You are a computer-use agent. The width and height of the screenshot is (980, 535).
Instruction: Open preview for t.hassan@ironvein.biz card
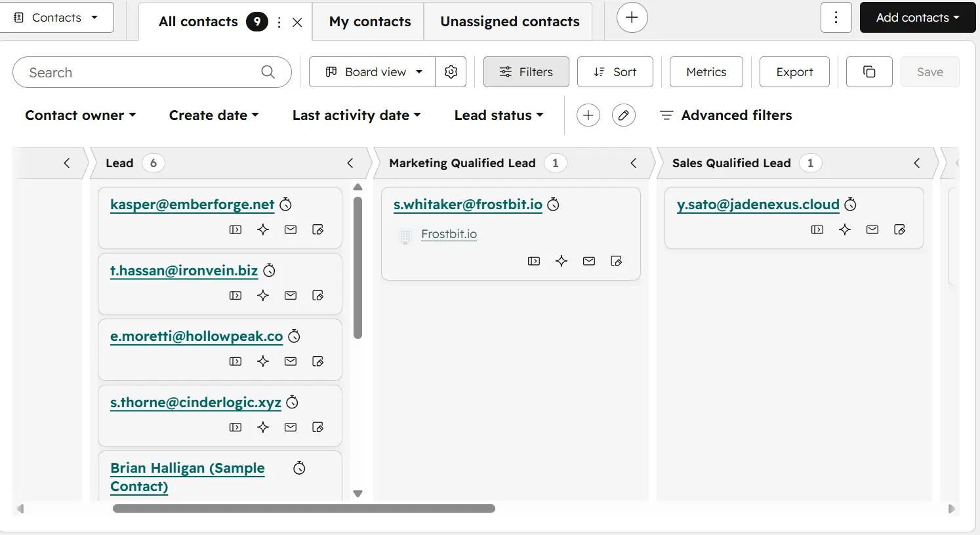pyautogui.click(x=235, y=296)
